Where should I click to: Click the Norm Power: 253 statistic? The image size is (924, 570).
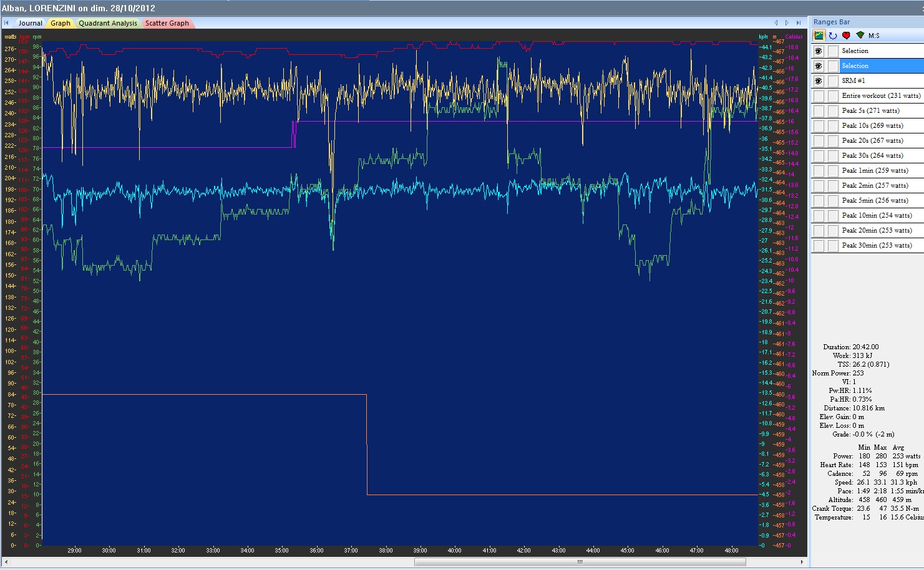(838, 373)
